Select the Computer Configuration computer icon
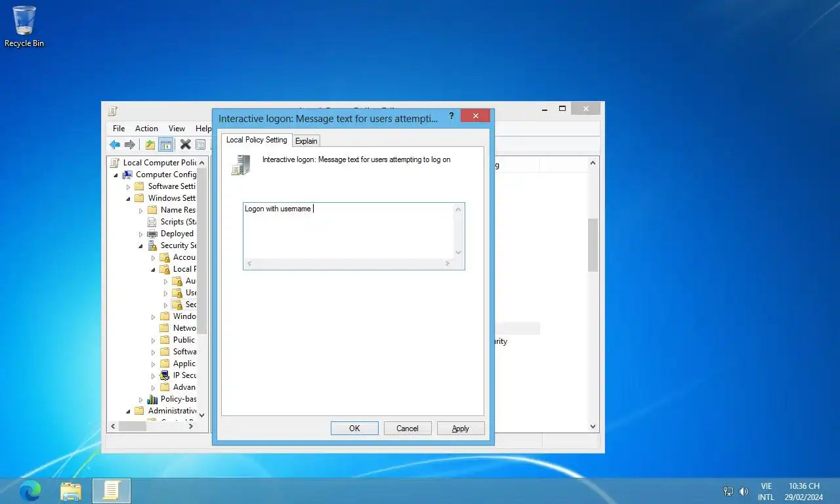Screen dimensions: 840x504 127,175
